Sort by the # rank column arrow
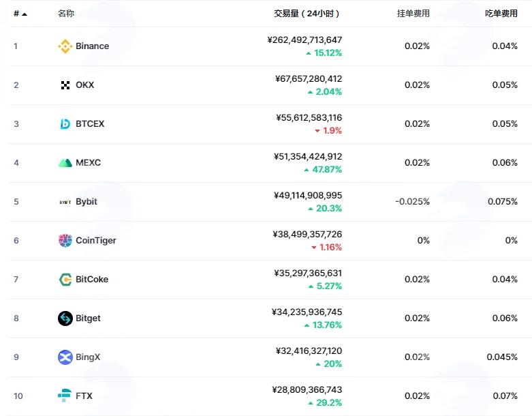The image size is (532, 416). 25,14
